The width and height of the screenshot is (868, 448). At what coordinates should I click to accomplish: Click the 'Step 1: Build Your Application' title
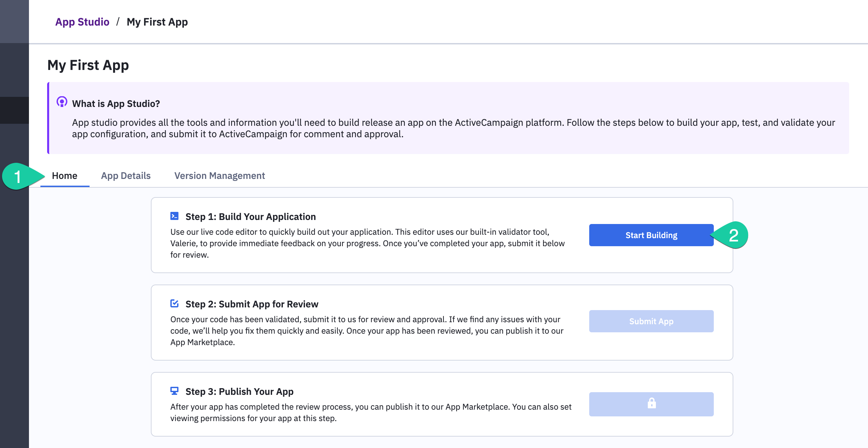click(x=251, y=216)
